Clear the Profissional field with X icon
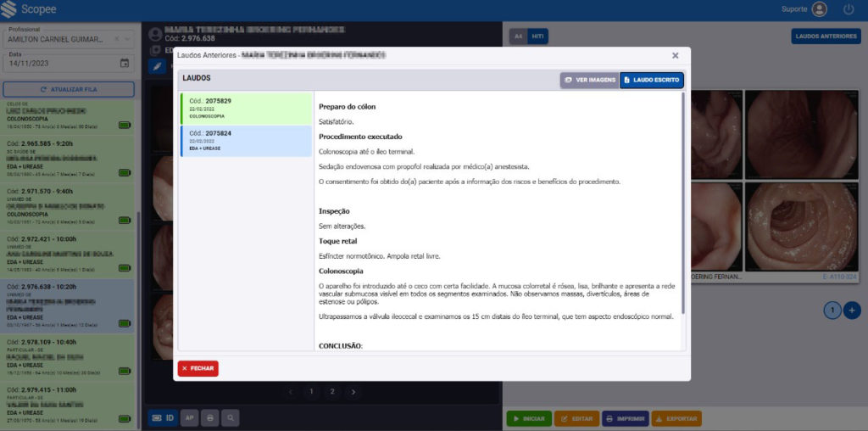Image resolution: width=868 pixels, height=431 pixels. point(117,39)
